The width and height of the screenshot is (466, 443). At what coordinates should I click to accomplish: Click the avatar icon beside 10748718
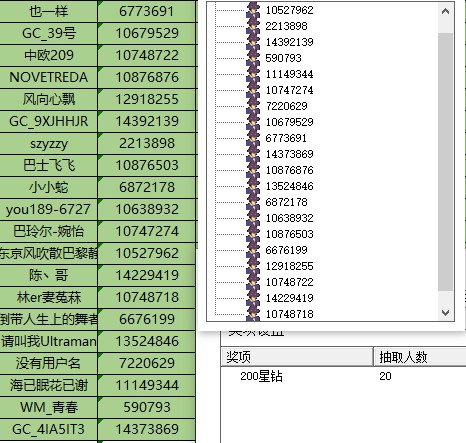tap(253, 313)
